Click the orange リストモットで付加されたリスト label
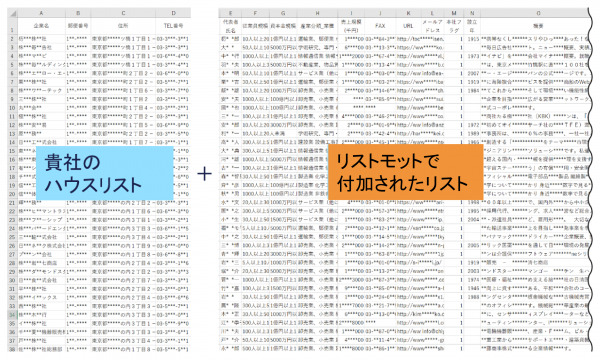Image resolution: width=600 pixels, height=360 pixels. 406,172
